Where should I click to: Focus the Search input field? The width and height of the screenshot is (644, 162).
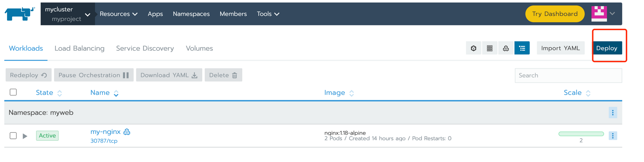tap(568, 75)
